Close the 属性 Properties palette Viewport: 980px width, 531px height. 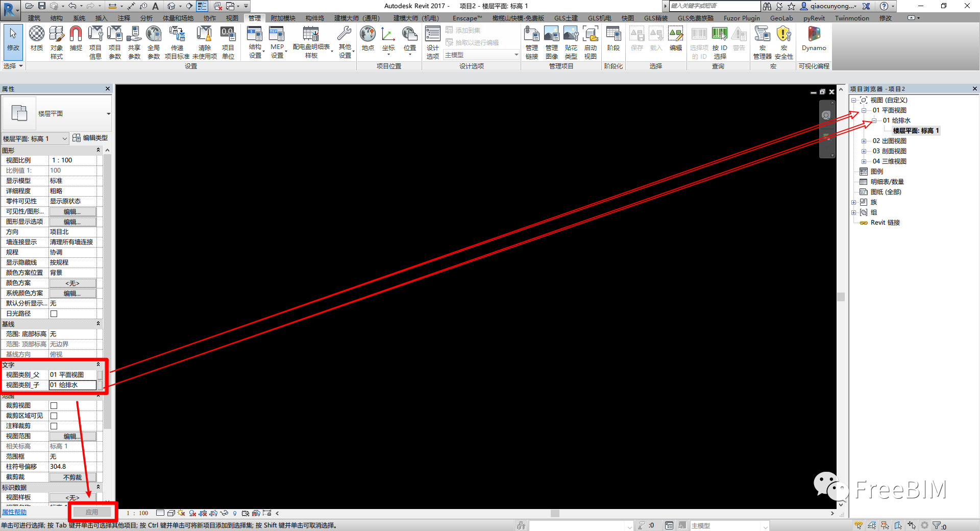[x=108, y=89]
